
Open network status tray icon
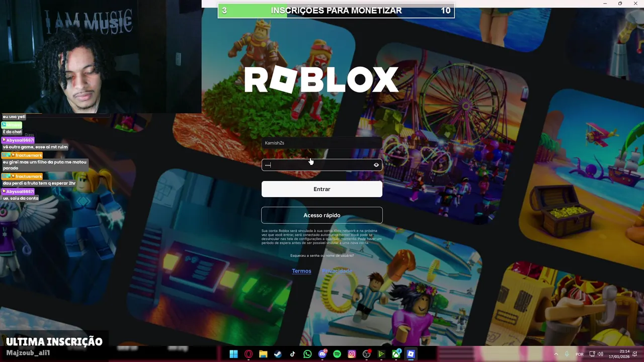click(x=592, y=354)
